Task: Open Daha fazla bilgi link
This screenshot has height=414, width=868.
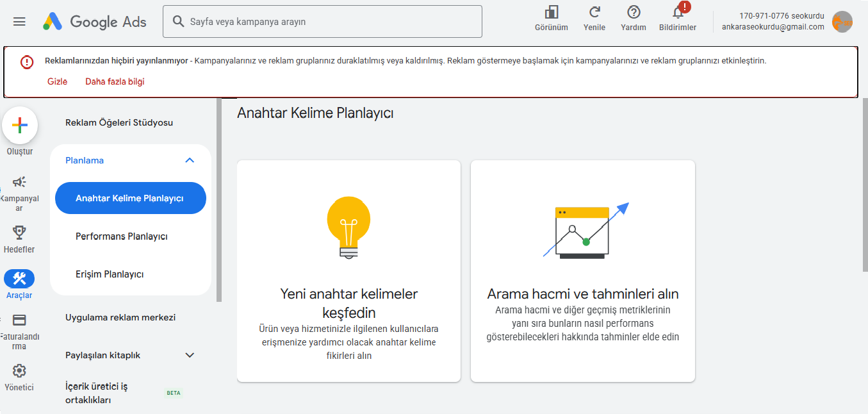Action: click(113, 81)
